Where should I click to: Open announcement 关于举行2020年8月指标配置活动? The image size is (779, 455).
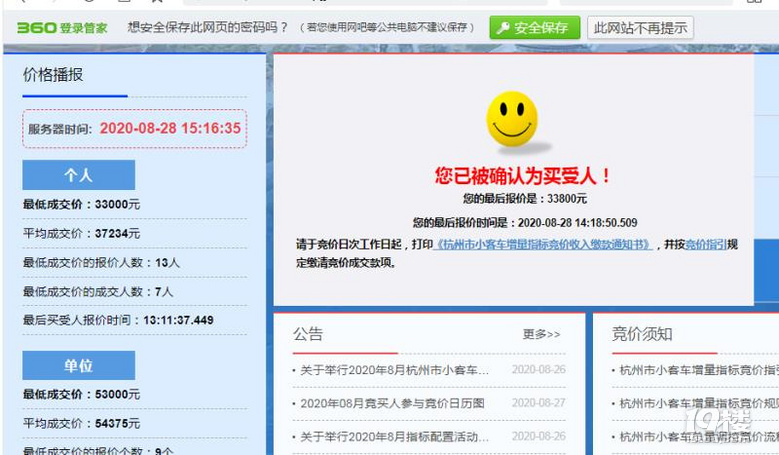tap(394, 437)
